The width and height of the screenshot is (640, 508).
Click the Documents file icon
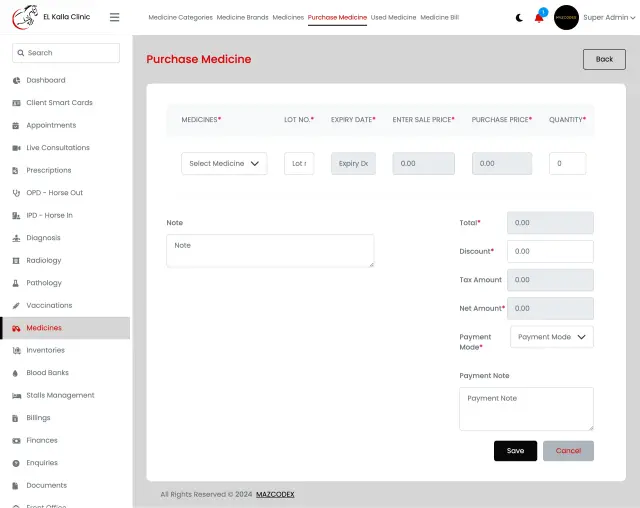click(x=15, y=486)
